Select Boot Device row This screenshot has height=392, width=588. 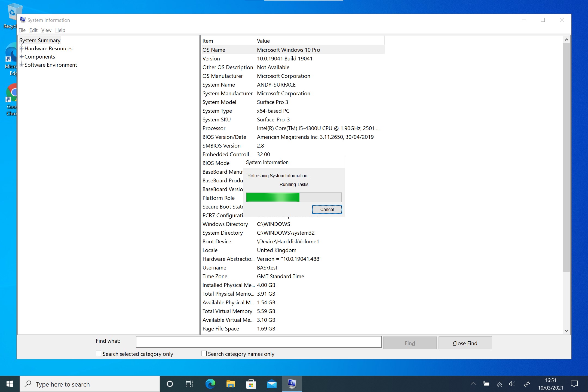(x=293, y=241)
